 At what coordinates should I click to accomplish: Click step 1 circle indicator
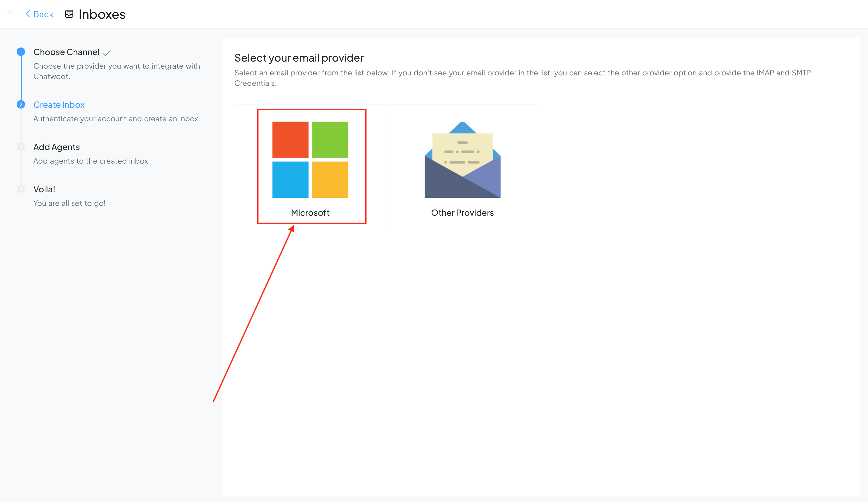(21, 52)
